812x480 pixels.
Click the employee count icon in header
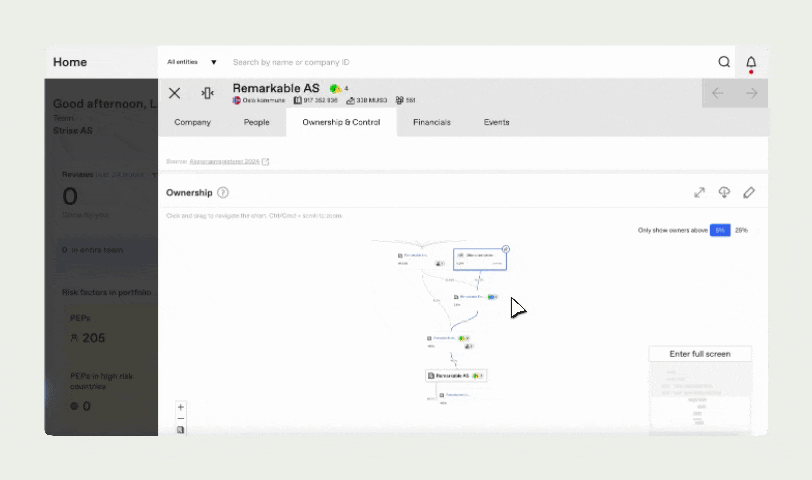pos(399,100)
